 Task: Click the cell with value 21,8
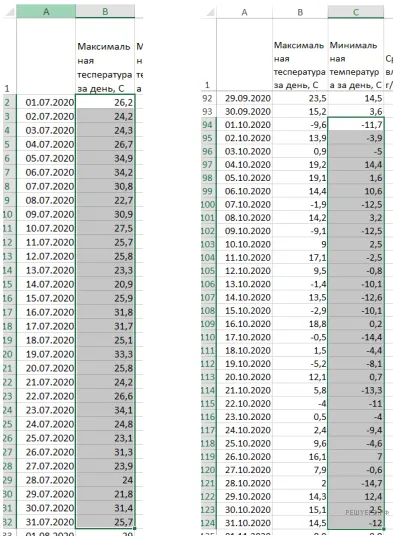(105, 494)
